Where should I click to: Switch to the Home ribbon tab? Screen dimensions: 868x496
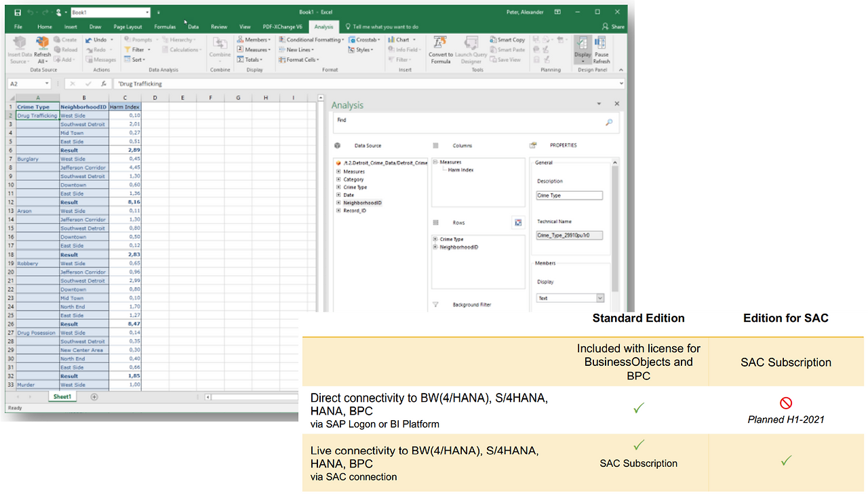point(45,27)
